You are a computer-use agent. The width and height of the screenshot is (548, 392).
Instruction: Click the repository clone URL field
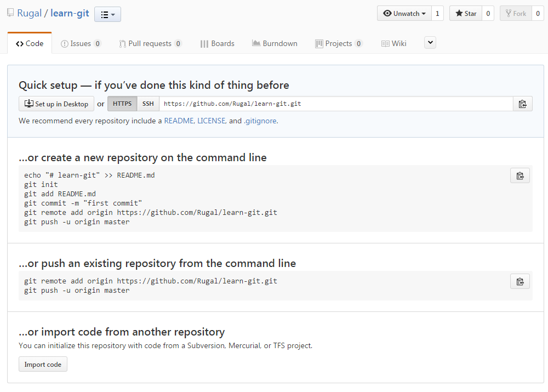(336, 104)
